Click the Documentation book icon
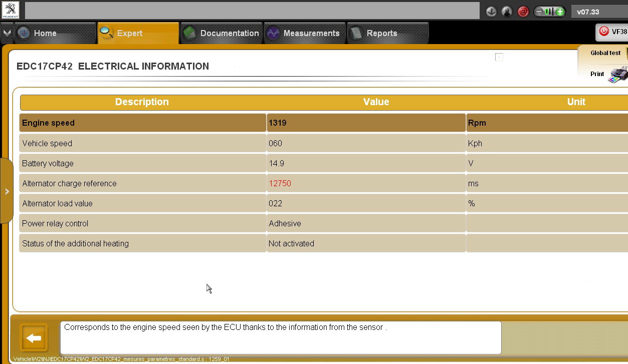Viewport: 628px width, 364px height. click(189, 33)
